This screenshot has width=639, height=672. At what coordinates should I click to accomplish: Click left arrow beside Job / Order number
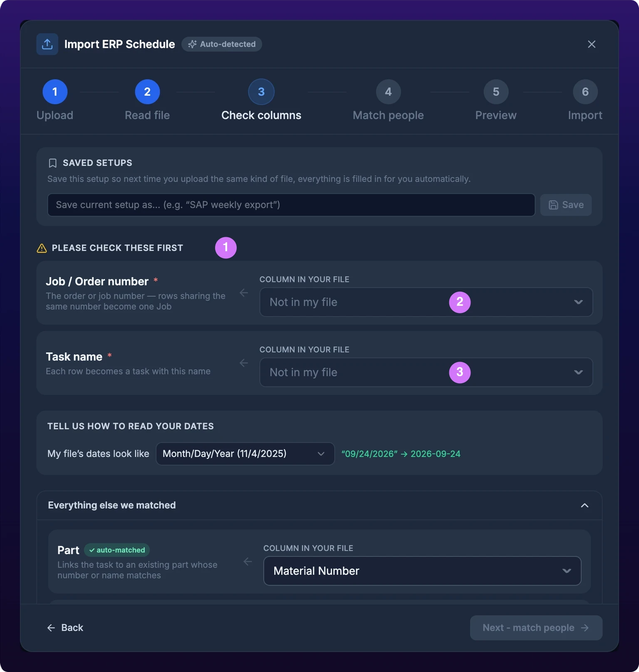tap(244, 293)
